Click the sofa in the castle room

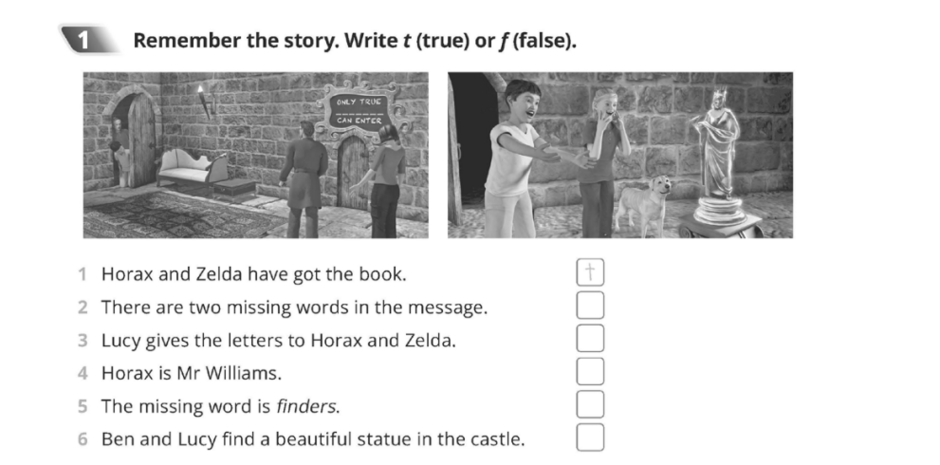click(192, 168)
